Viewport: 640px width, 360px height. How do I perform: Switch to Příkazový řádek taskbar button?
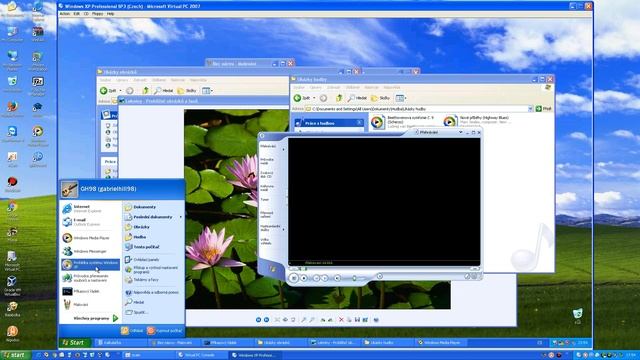(229, 342)
